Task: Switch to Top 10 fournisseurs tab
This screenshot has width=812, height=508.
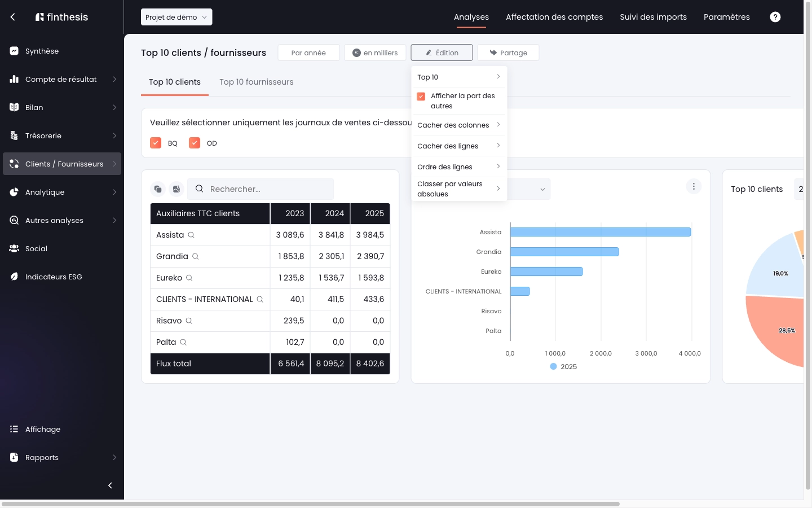Action: click(x=257, y=82)
